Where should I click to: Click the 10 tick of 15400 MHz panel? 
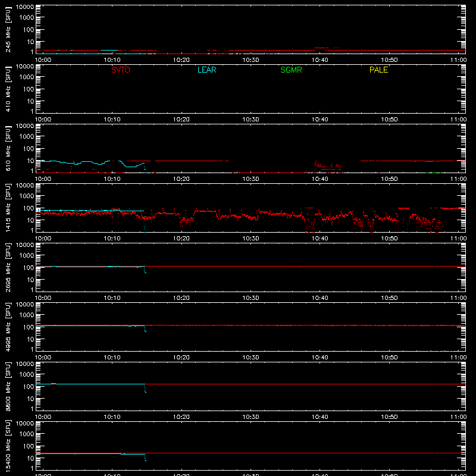click(30, 458)
